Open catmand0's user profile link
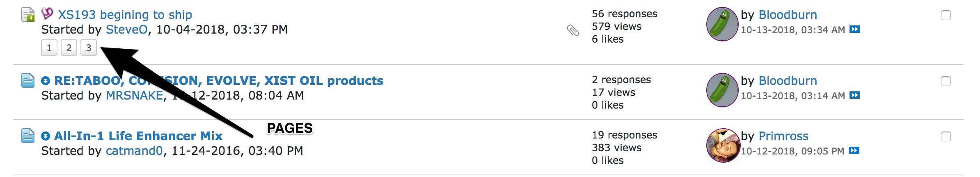This screenshot has height=177, width=980. pos(134,151)
